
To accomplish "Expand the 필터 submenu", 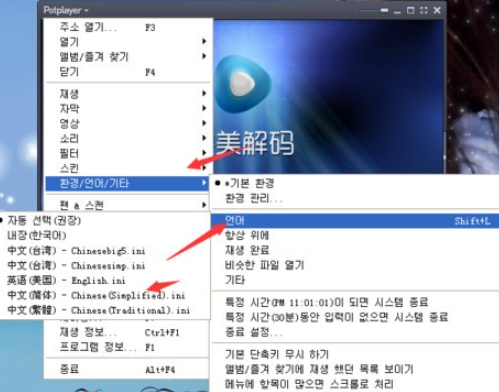I will pyautogui.click(x=128, y=153).
